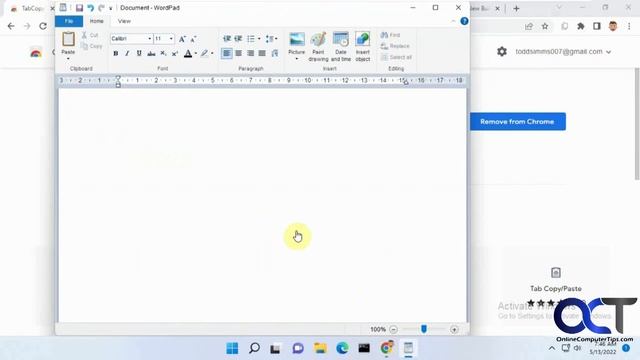Toggle Superscript formatting

(x=175, y=53)
